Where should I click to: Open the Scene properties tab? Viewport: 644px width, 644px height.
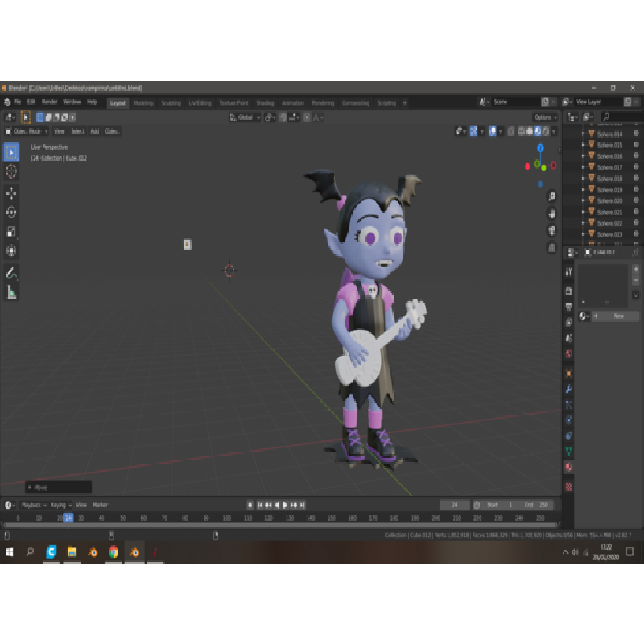point(568,338)
